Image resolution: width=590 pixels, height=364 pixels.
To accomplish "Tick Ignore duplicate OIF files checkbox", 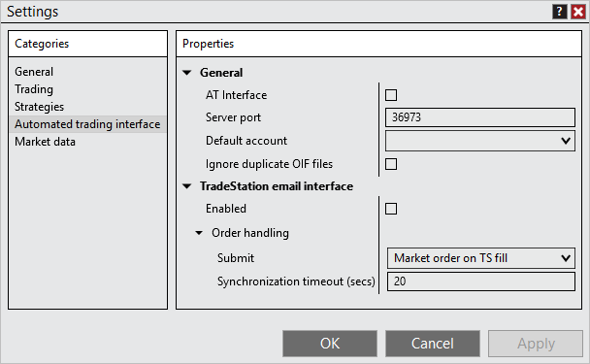I will [391, 164].
